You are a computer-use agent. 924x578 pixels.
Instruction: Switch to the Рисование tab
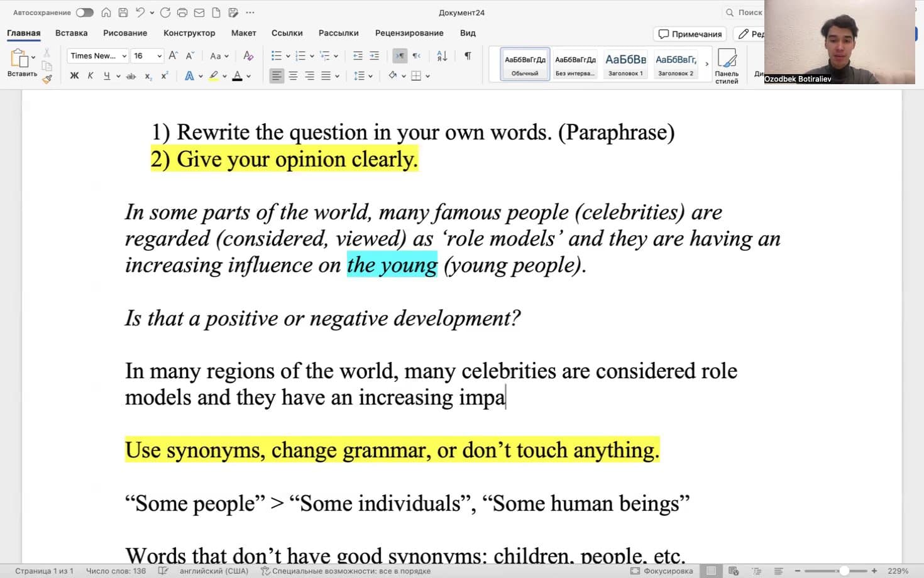pyautogui.click(x=125, y=33)
